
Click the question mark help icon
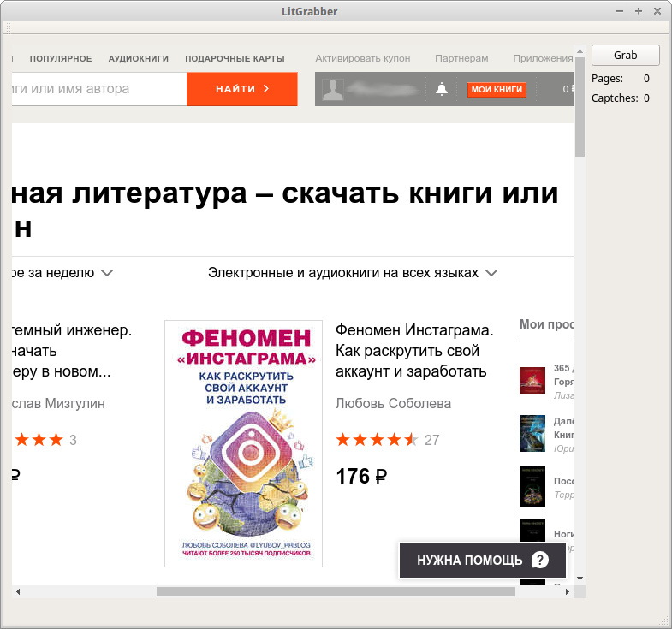[x=539, y=560]
